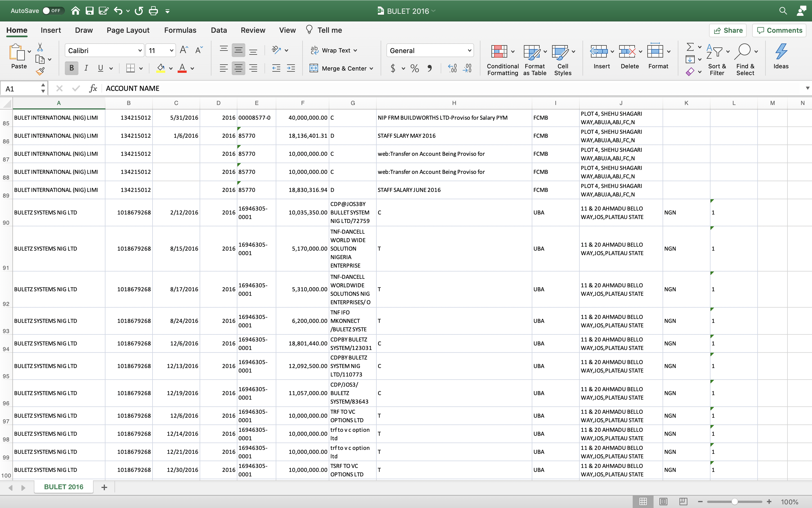Image resolution: width=812 pixels, height=508 pixels.
Task: Adjust the zoom slider handle
Action: [x=734, y=502]
